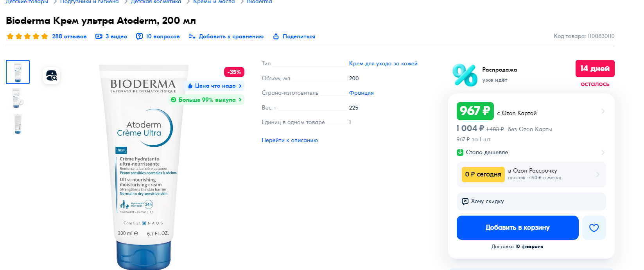Open Bioderma breadcrumb
The width and height of the screenshot is (644, 270).
(260, 2)
